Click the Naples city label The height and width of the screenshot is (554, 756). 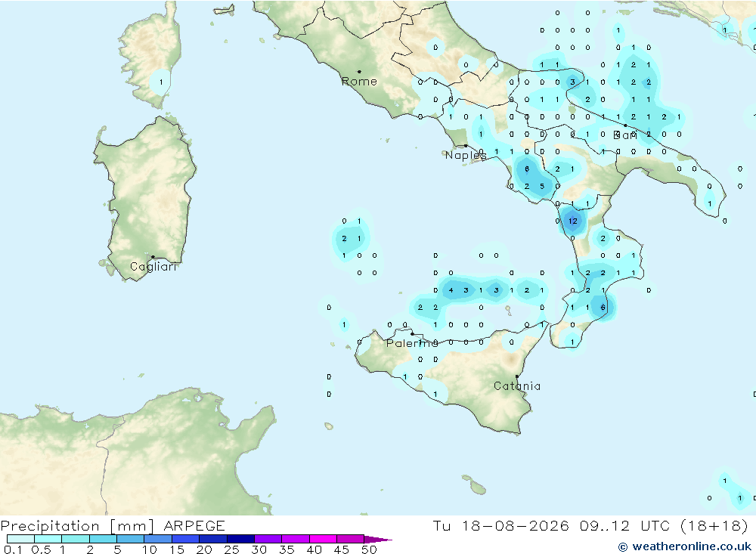click(465, 155)
